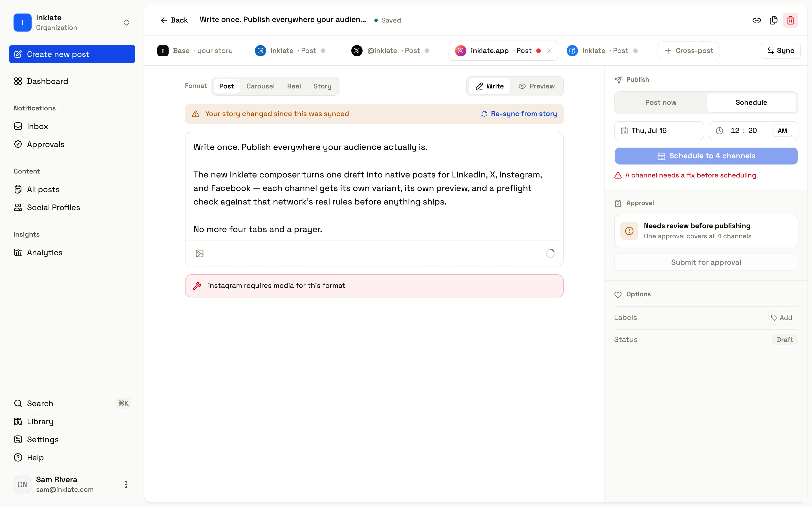This screenshot has height=507, width=812.
Task: Duplicate post using the copy icon
Action: pos(773,21)
